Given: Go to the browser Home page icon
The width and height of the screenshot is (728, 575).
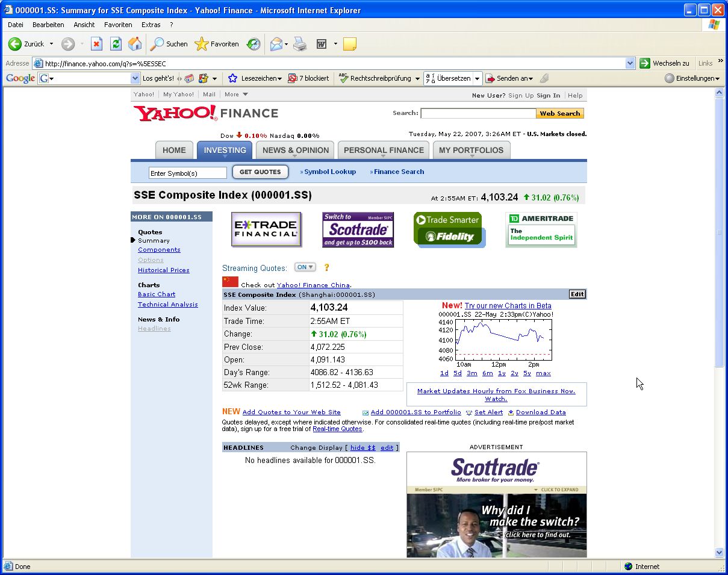Looking at the screenshot, I should [135, 44].
